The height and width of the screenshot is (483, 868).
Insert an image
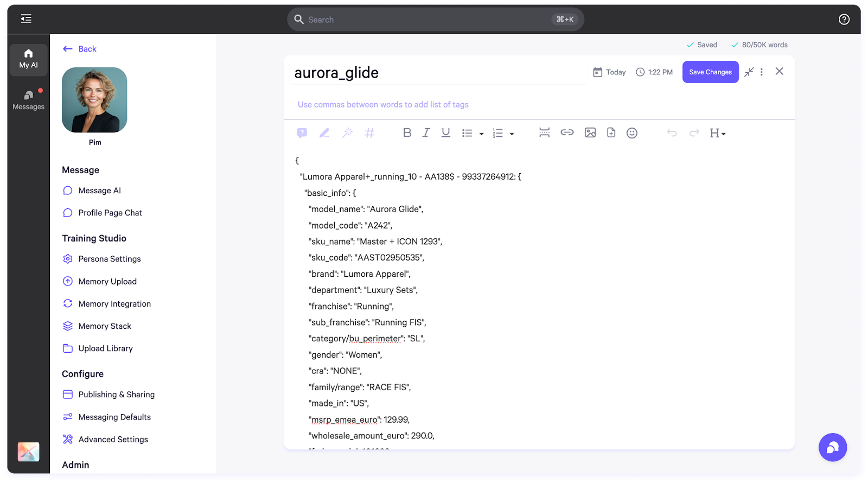(x=590, y=133)
